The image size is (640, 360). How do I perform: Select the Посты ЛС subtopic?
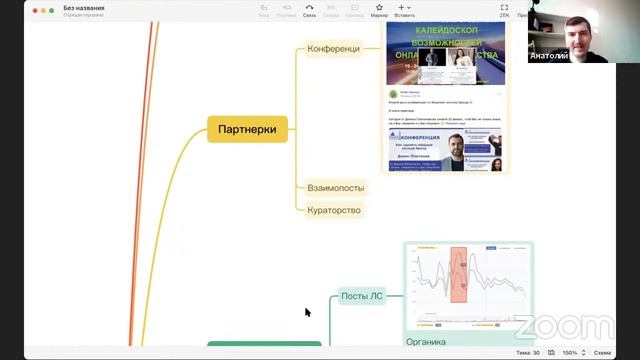click(362, 296)
